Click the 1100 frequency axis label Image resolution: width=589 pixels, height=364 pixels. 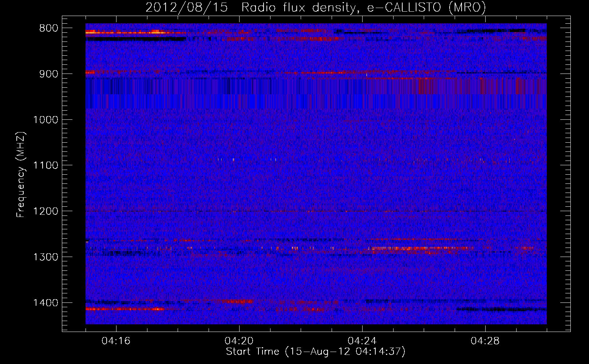(x=46, y=165)
